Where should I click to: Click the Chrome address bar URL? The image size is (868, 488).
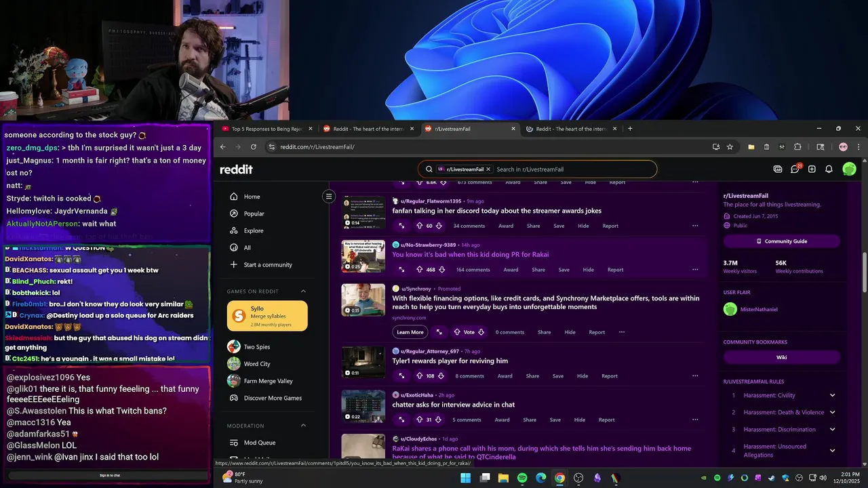(x=317, y=146)
